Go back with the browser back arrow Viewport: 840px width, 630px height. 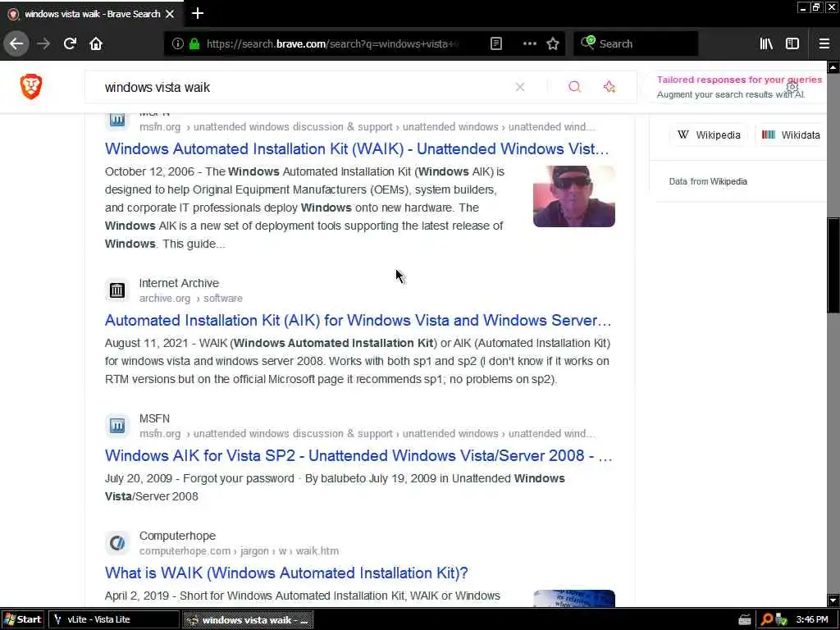(x=16, y=43)
